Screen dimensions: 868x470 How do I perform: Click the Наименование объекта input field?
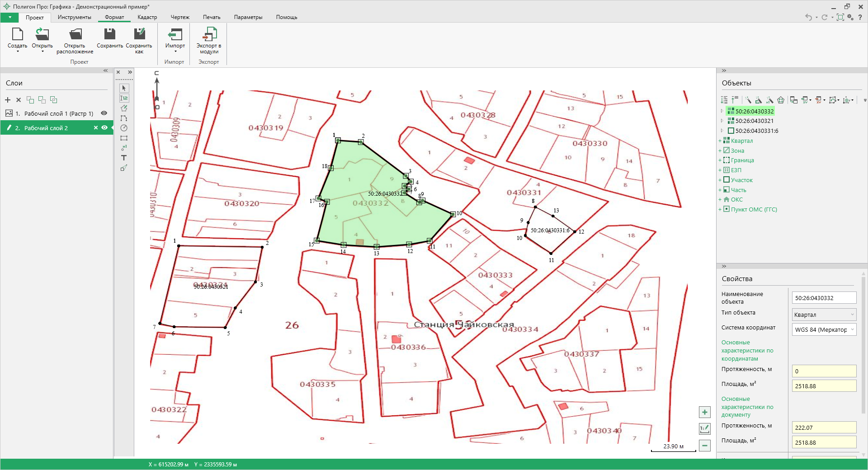coord(823,298)
